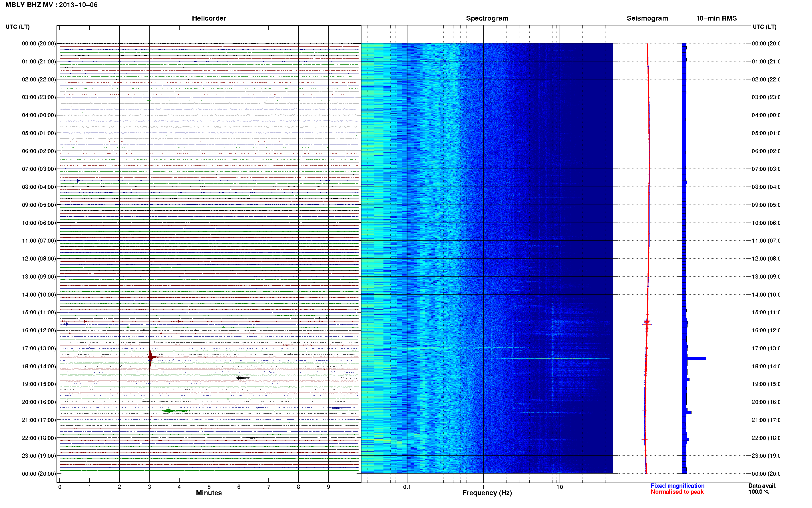Click the 100.0 % data availability value
812x508 pixels.
pos(759,492)
